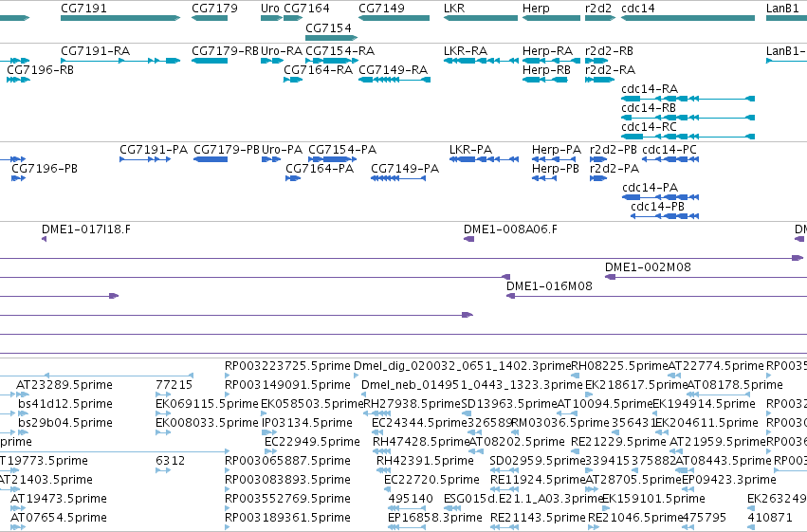This screenshot has width=807, height=532.
Task: Click EST RP003189361.5prime
Action: [x=287, y=518]
